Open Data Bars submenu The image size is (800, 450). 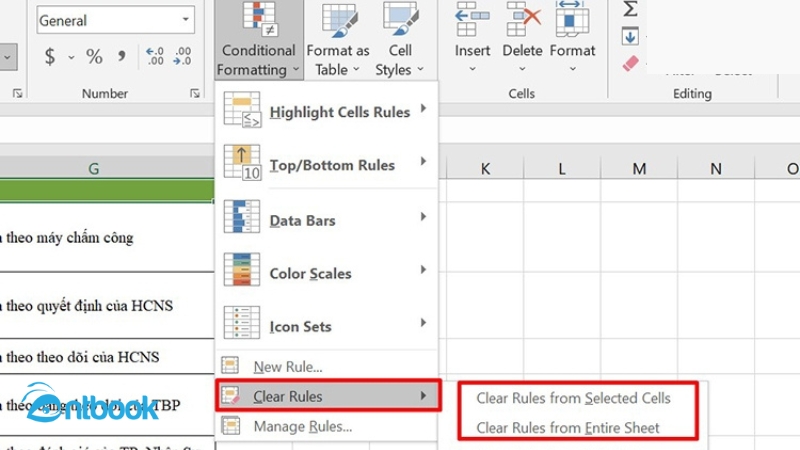click(x=327, y=218)
